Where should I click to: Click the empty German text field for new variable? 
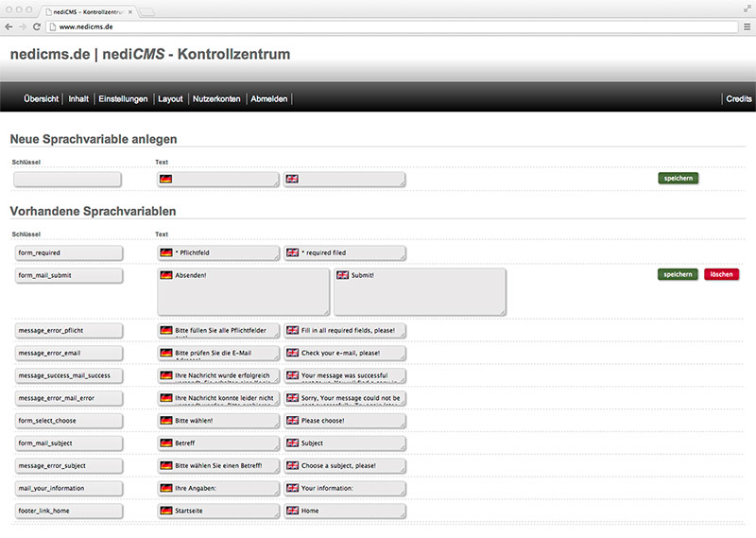pyautogui.click(x=218, y=180)
